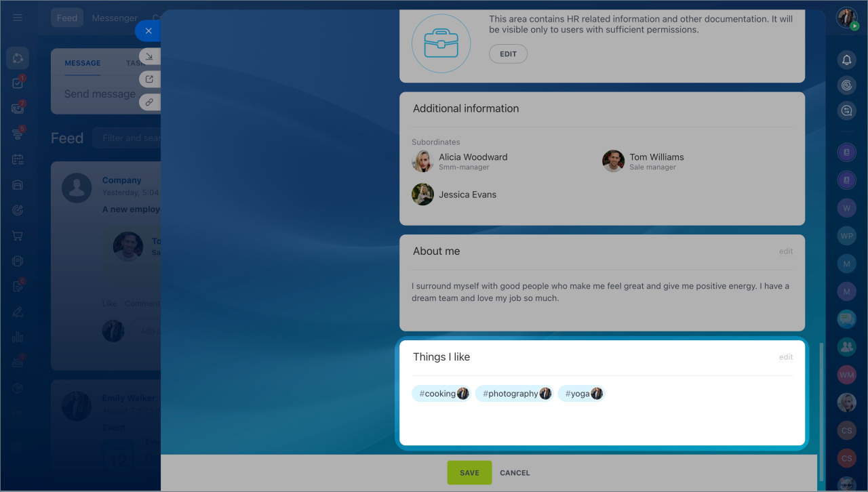Select the #photography tag
This screenshot has width=868, height=492.
click(515, 394)
